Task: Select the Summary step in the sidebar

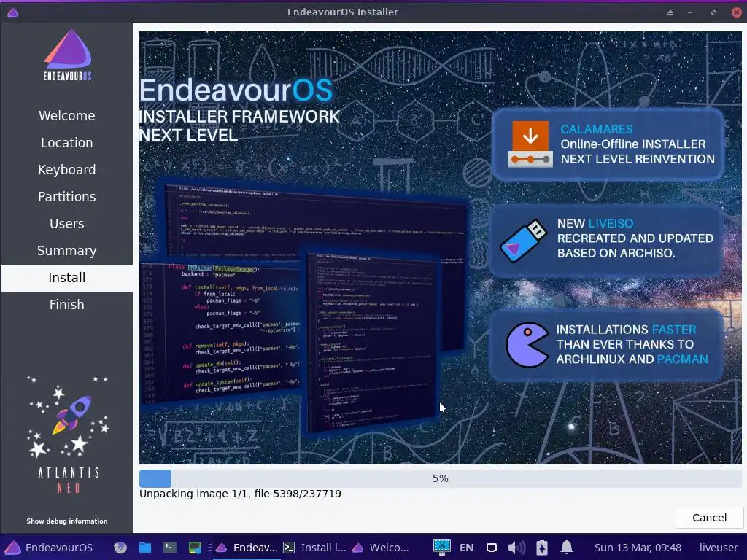Action: tap(66, 251)
